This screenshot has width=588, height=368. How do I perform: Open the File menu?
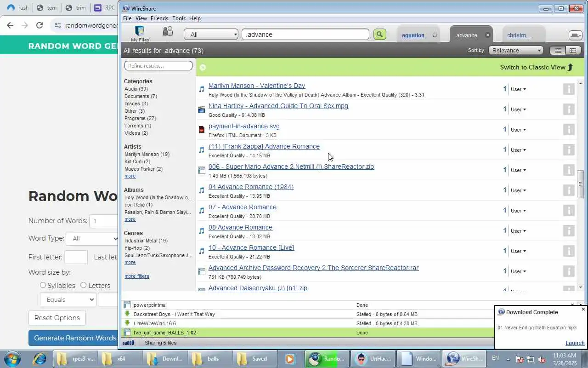(x=127, y=18)
